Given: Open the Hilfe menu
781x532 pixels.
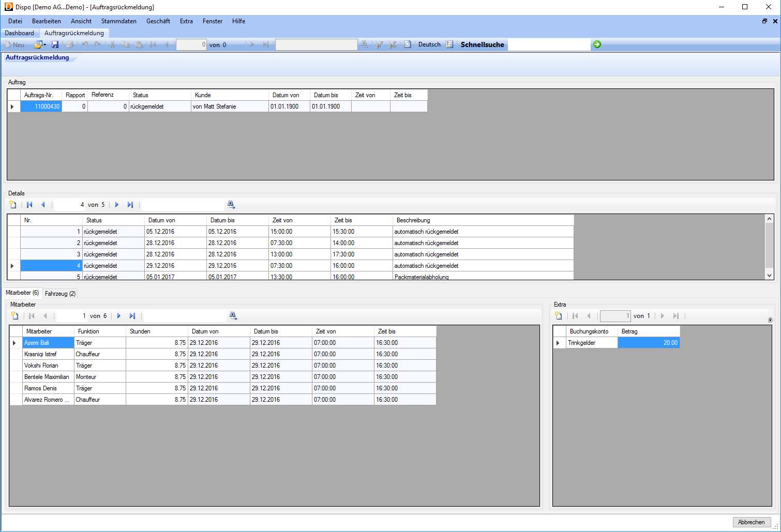Looking at the screenshot, I should [x=239, y=21].
